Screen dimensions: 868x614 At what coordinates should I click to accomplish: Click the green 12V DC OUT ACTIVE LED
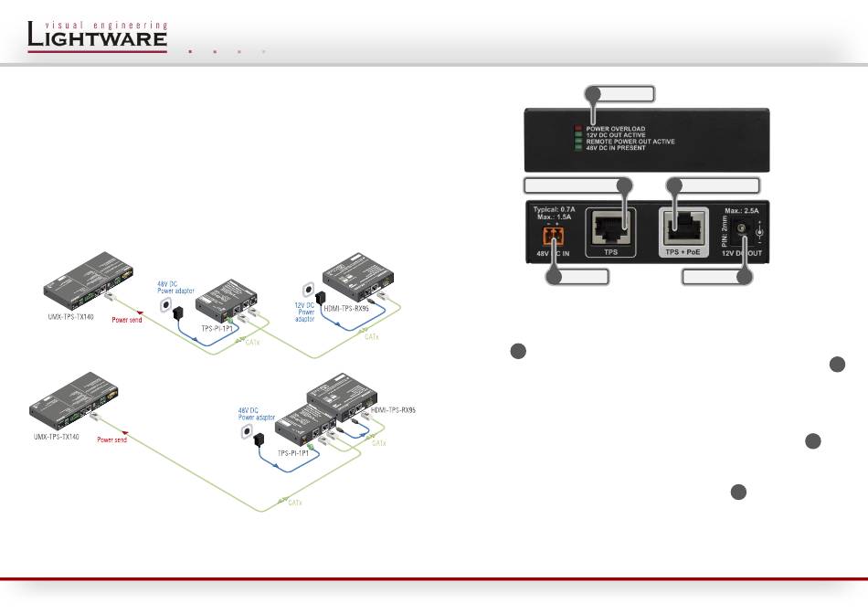coord(578,135)
